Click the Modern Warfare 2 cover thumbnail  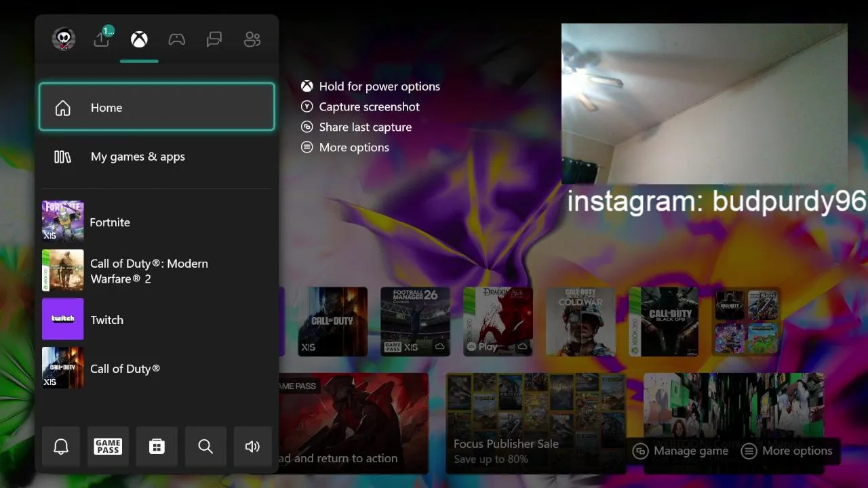click(63, 270)
